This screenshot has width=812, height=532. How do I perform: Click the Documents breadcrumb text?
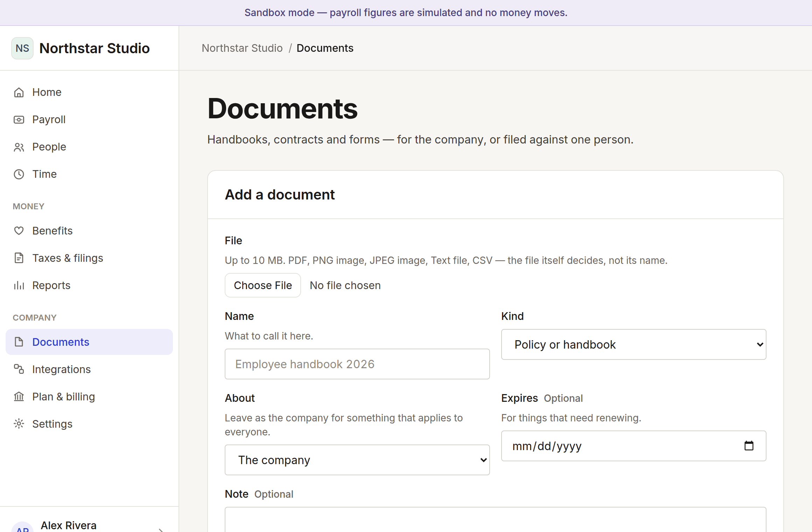(325, 48)
